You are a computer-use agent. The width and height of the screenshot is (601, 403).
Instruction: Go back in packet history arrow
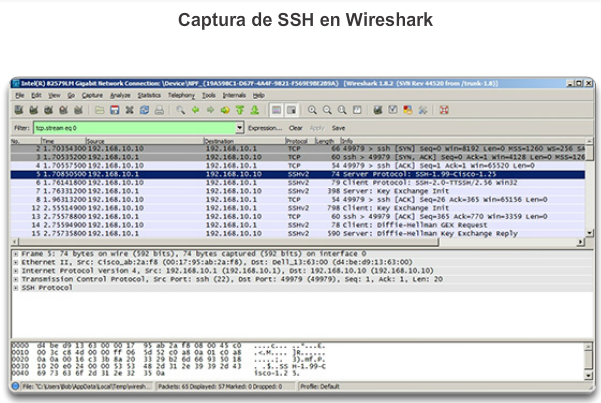click(x=195, y=110)
